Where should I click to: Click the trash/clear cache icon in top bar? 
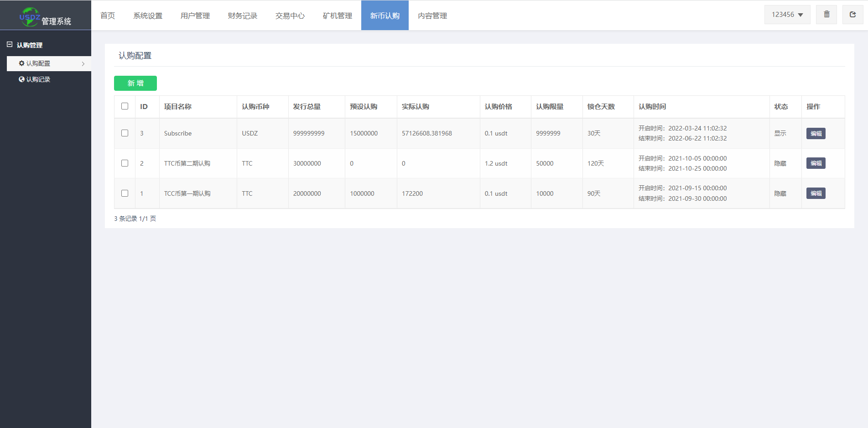click(x=826, y=14)
